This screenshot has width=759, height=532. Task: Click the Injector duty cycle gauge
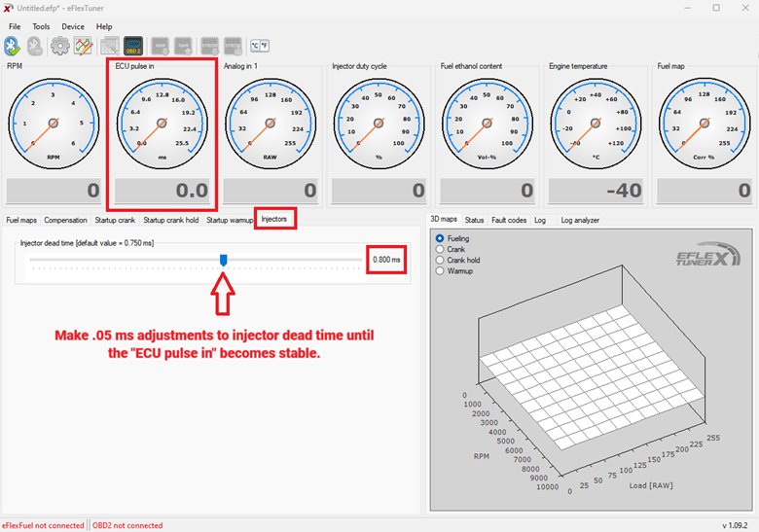point(379,124)
